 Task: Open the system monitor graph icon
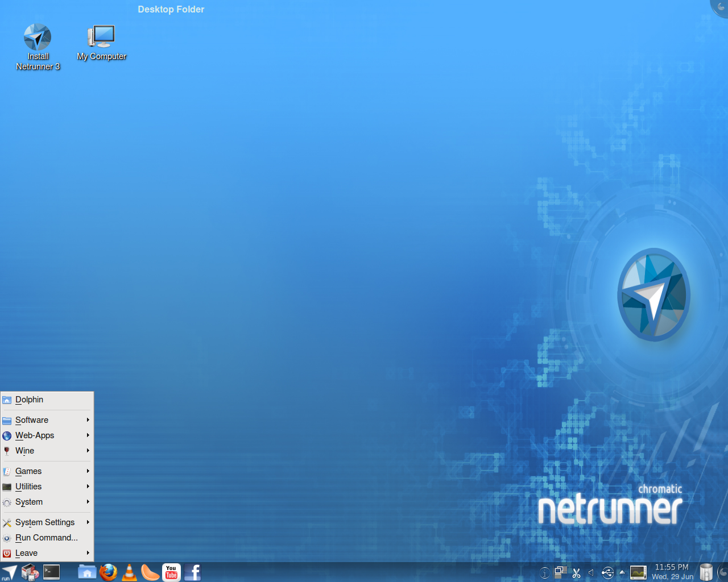coord(638,573)
